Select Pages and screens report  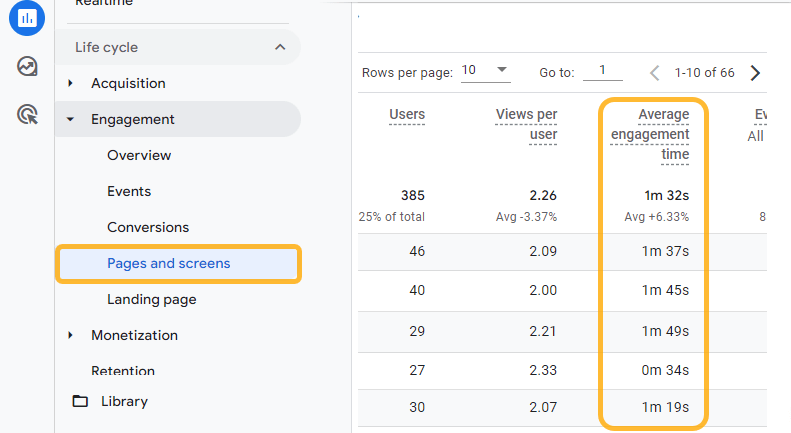click(168, 263)
